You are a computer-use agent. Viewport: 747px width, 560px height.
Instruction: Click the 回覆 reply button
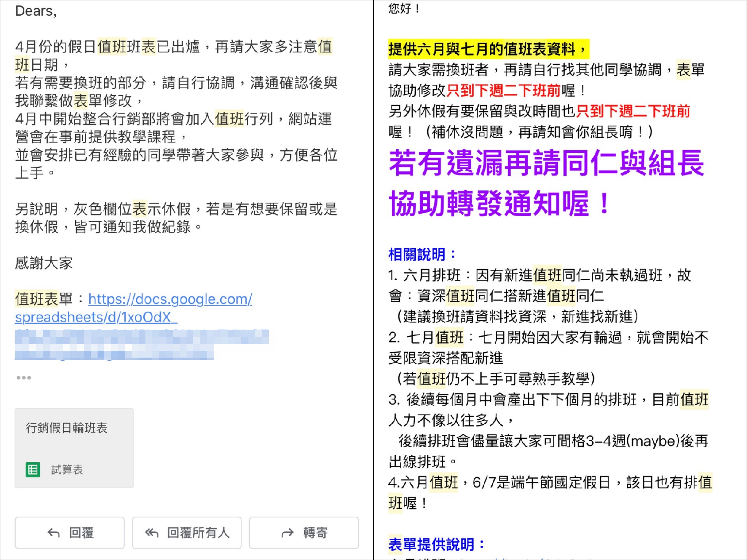coord(70,533)
